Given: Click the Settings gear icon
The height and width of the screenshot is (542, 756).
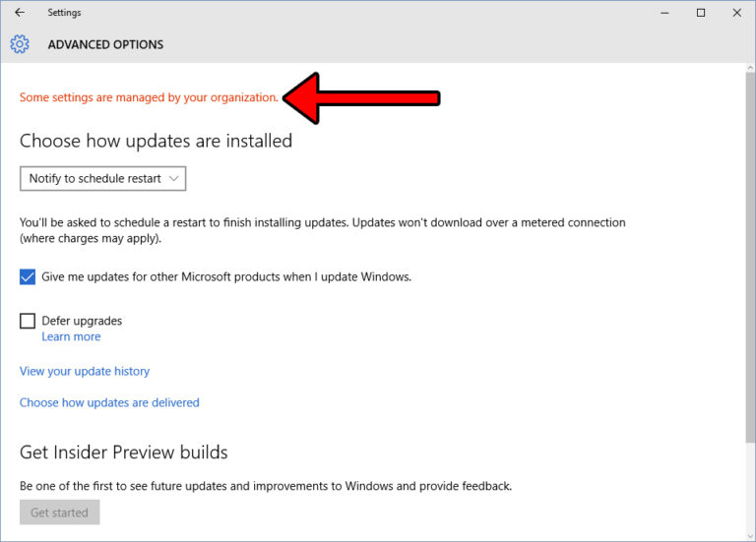Looking at the screenshot, I should (x=20, y=44).
